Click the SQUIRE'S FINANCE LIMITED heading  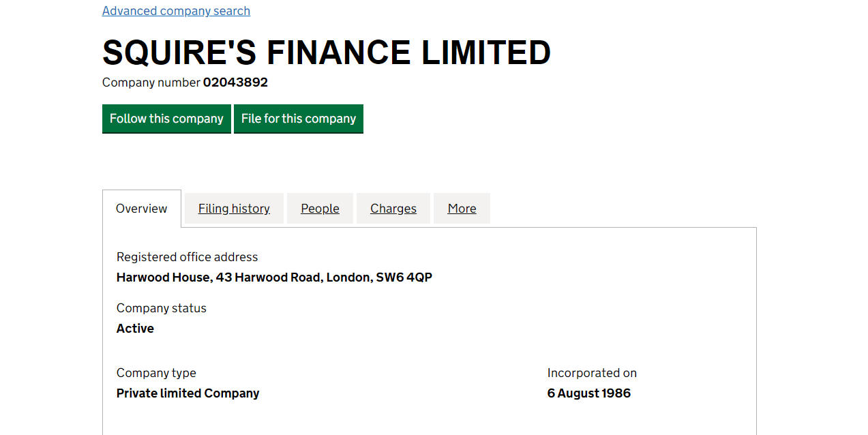(326, 53)
